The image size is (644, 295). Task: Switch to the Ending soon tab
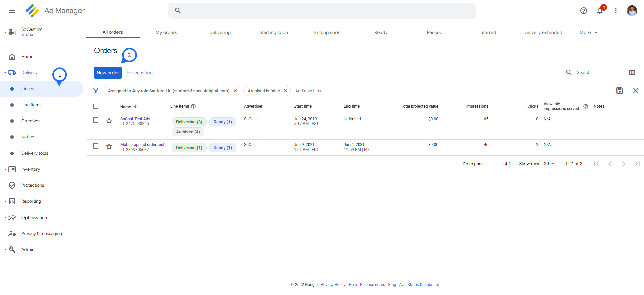click(327, 32)
